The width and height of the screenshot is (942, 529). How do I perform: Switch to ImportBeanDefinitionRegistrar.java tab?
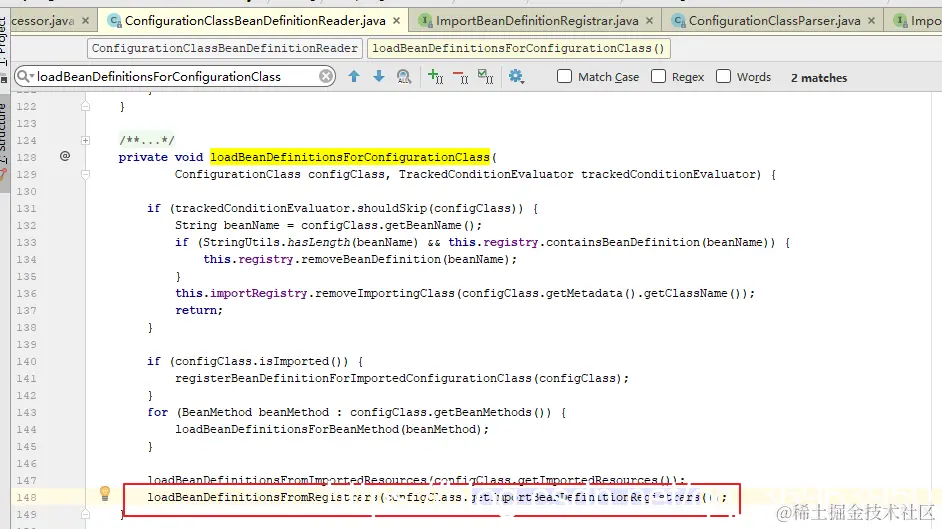click(x=536, y=20)
